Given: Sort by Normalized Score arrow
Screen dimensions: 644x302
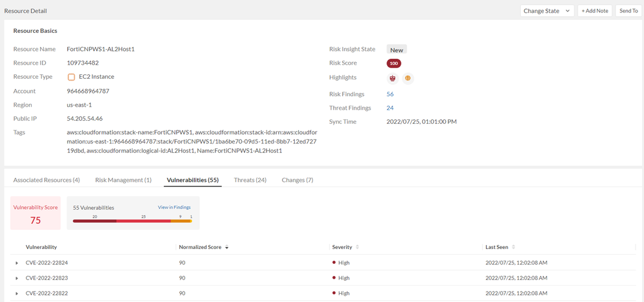Looking at the screenshot, I should (226, 247).
